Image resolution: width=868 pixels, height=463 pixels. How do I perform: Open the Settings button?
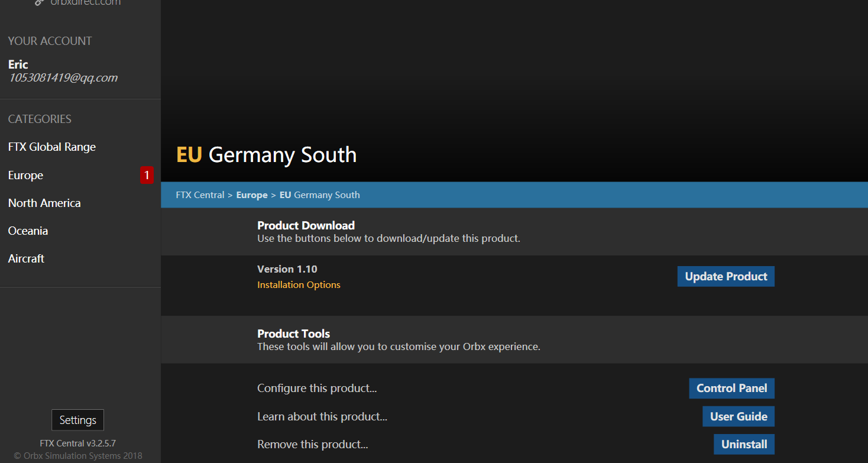[x=77, y=420]
